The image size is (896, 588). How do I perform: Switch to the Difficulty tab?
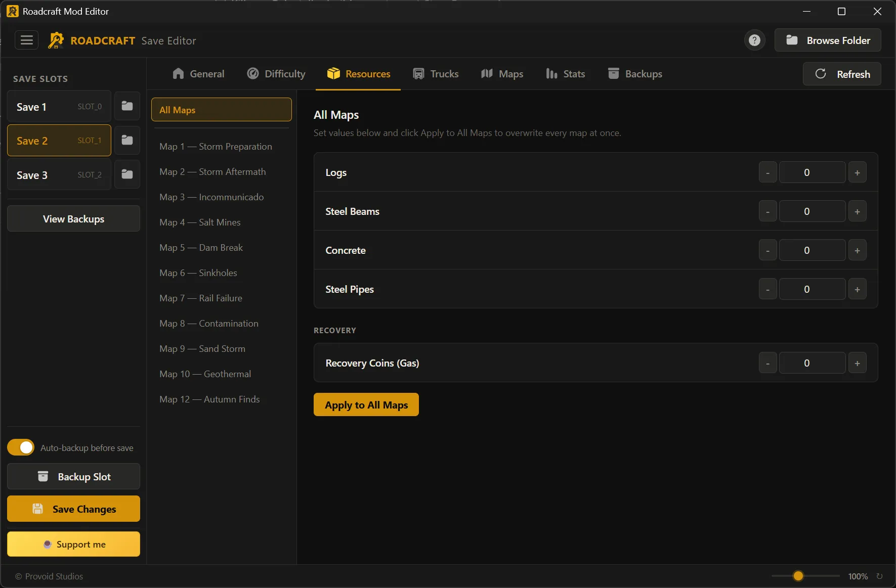[276, 74]
